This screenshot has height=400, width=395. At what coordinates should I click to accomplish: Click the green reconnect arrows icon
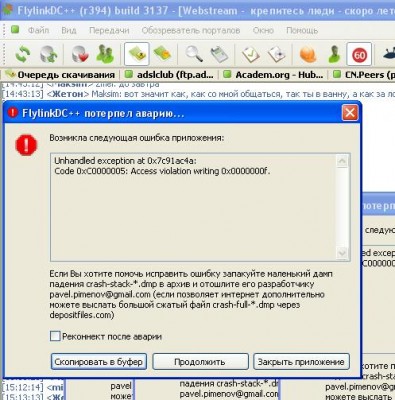23,54
